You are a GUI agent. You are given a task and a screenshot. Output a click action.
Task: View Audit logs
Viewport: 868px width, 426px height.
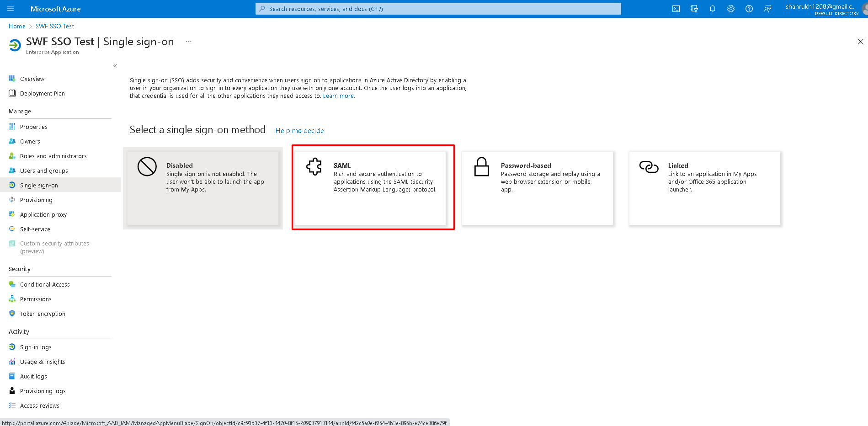tap(60, 376)
